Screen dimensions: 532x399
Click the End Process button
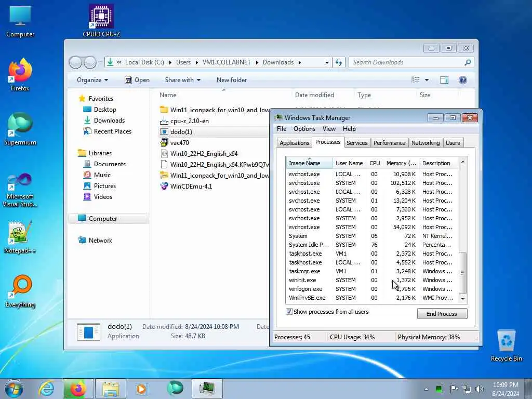[x=442, y=313]
